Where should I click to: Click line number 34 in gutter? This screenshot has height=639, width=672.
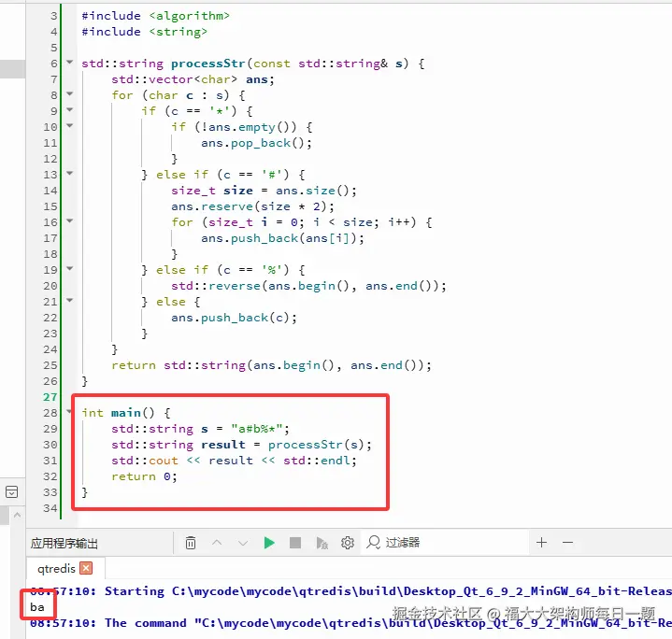[x=50, y=508]
